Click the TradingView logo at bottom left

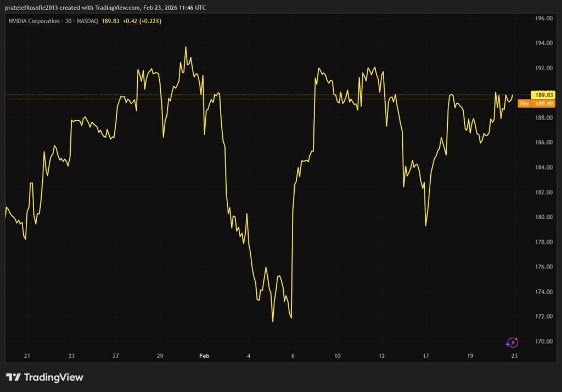click(44, 377)
